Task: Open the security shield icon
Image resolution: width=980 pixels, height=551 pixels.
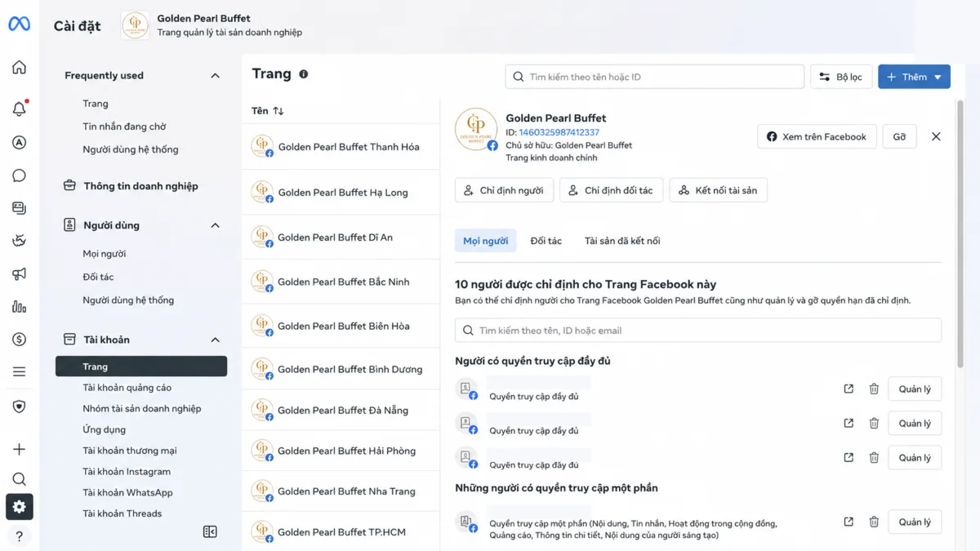Action: 20,407
